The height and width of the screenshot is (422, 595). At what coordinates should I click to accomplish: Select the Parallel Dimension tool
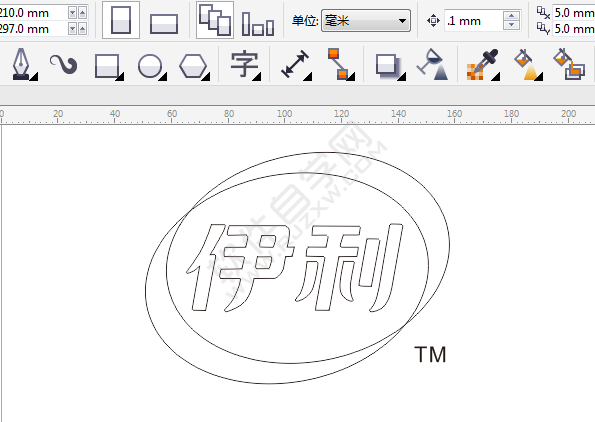pyautogui.click(x=294, y=64)
